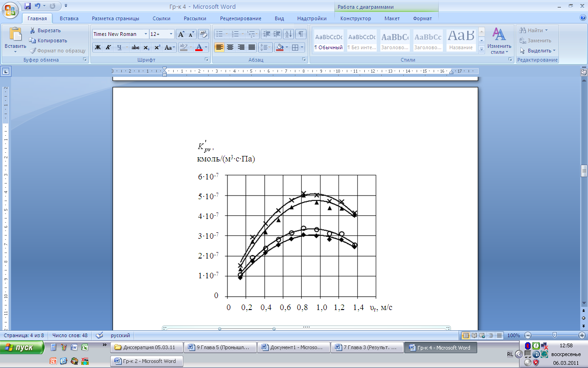Screen dimensions: 588x368
Task: Toggle subscript x₂ formatting
Action: click(x=146, y=47)
